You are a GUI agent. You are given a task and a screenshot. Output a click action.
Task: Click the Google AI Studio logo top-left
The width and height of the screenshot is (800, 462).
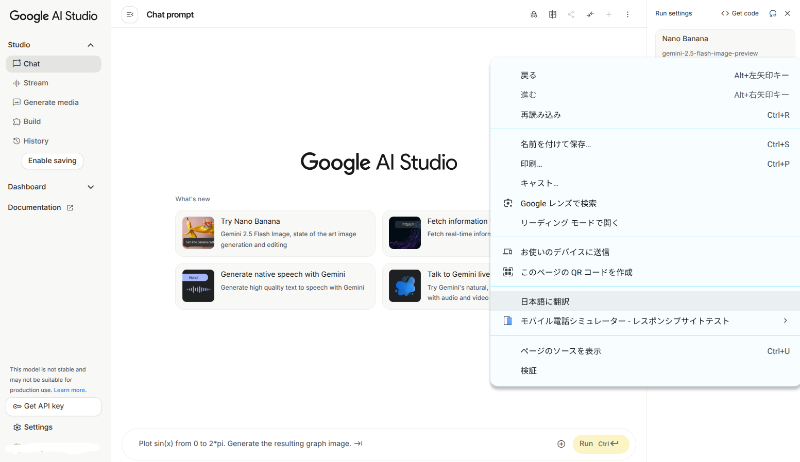[x=53, y=16]
